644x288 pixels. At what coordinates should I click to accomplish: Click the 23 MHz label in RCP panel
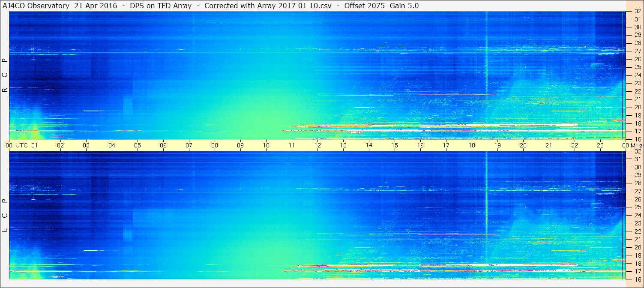[x=637, y=83]
